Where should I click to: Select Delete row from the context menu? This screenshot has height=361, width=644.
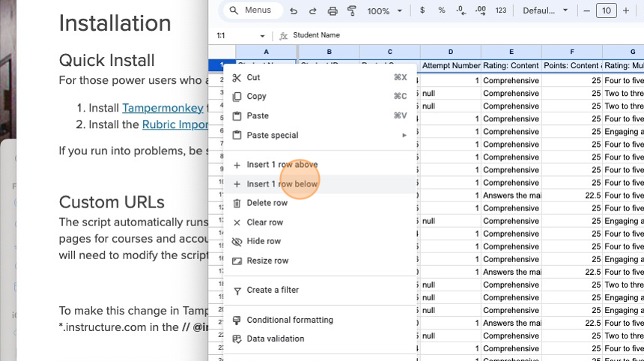(267, 203)
